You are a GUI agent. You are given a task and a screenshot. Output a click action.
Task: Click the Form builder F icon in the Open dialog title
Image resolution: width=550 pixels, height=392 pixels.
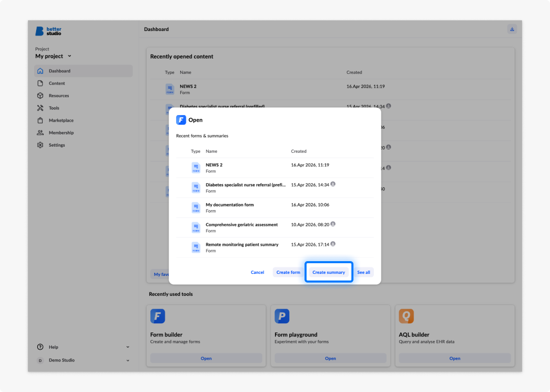[x=181, y=120]
